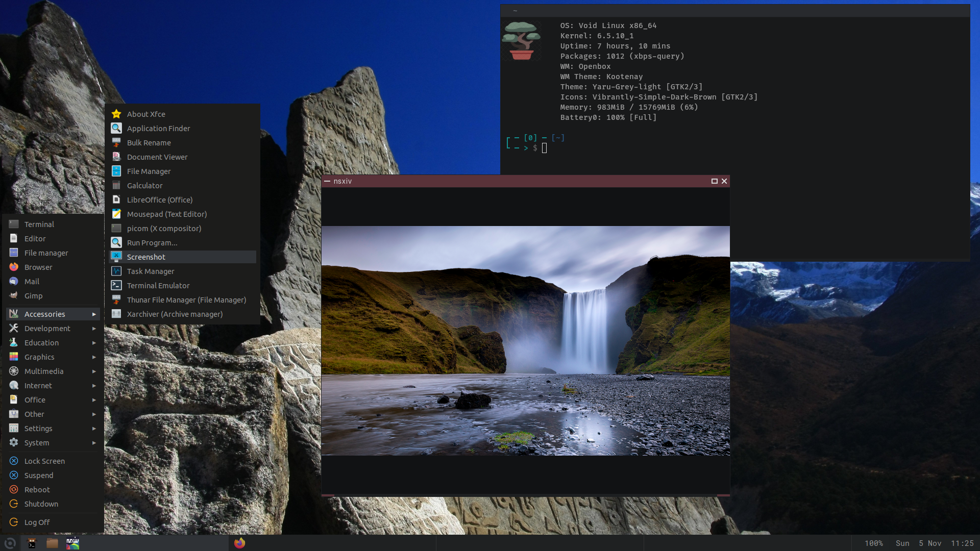Launch Terminal Emulator from Accessories
This screenshot has width=980, height=551.
(x=183, y=286)
